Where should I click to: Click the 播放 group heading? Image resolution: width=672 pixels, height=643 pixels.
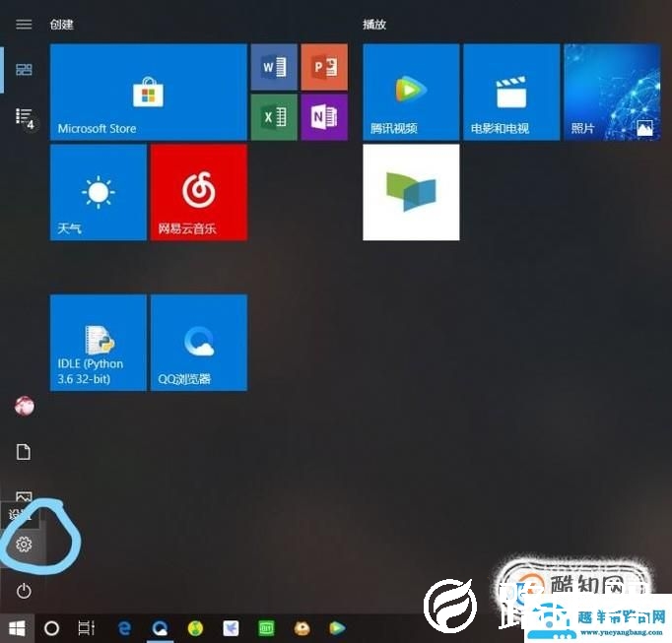point(374,25)
